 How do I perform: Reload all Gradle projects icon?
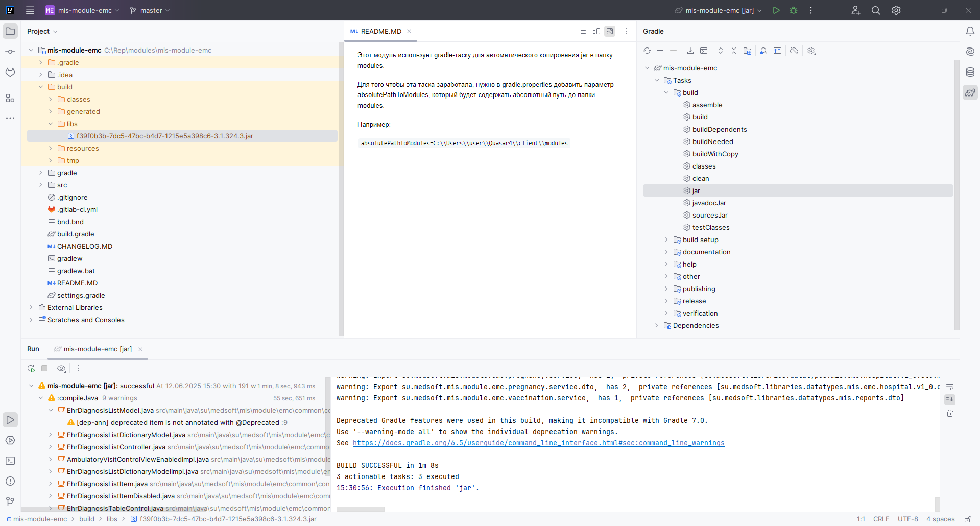[647, 51]
